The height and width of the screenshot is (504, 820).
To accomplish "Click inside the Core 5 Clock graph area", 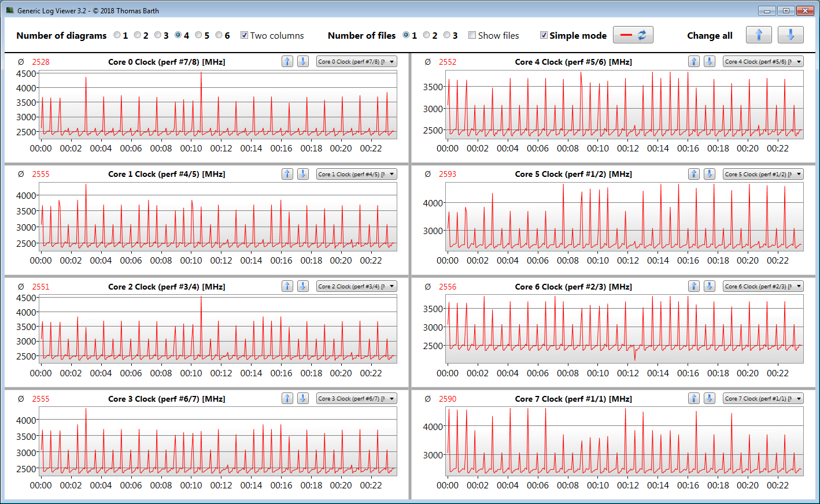I will point(625,217).
